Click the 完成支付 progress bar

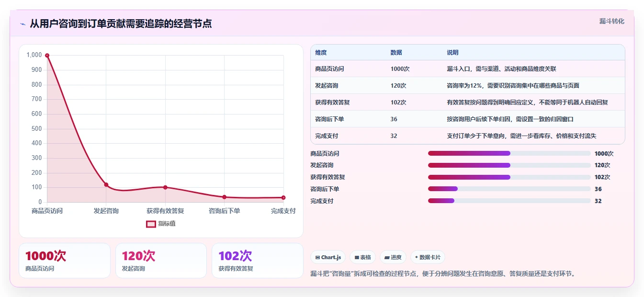click(509, 201)
